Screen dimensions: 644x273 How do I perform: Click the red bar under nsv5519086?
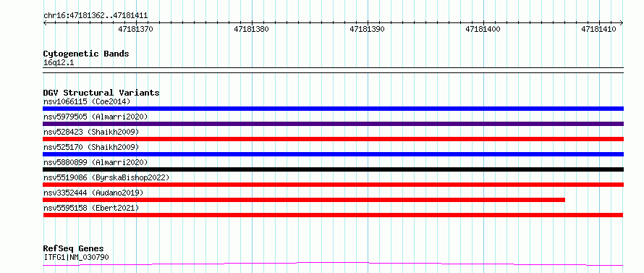tap(333, 185)
